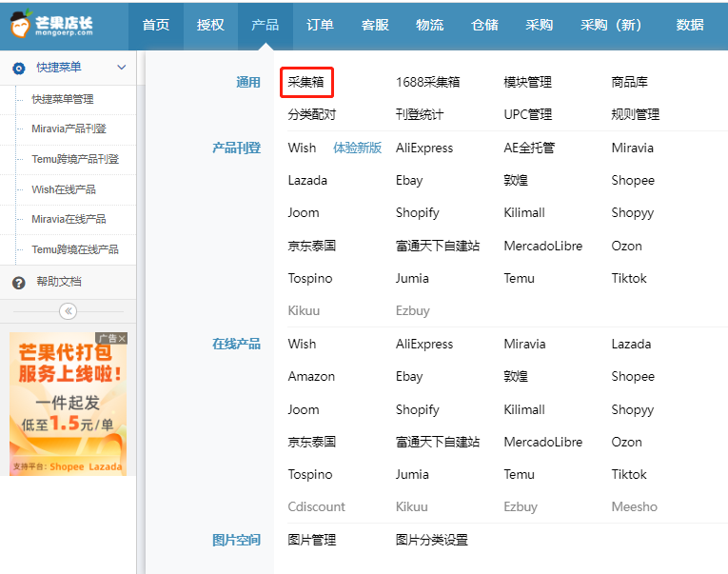Open Ebay under 在线产品
728x574 pixels.
pos(409,376)
